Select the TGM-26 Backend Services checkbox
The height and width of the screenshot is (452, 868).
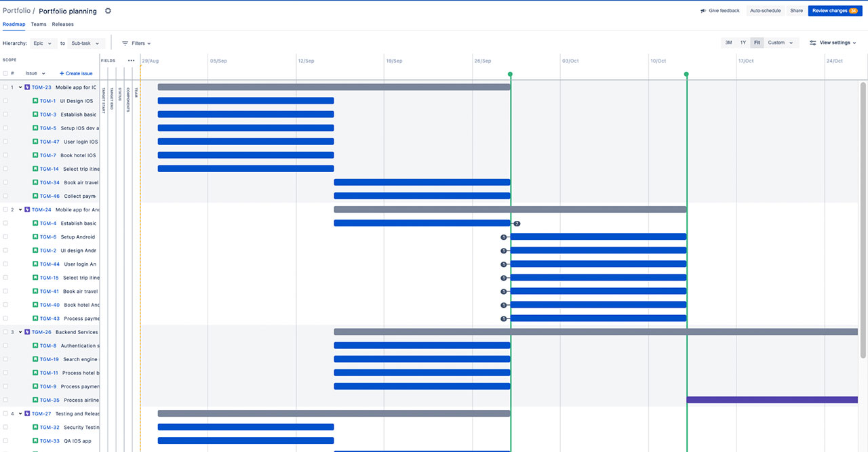[x=5, y=332]
